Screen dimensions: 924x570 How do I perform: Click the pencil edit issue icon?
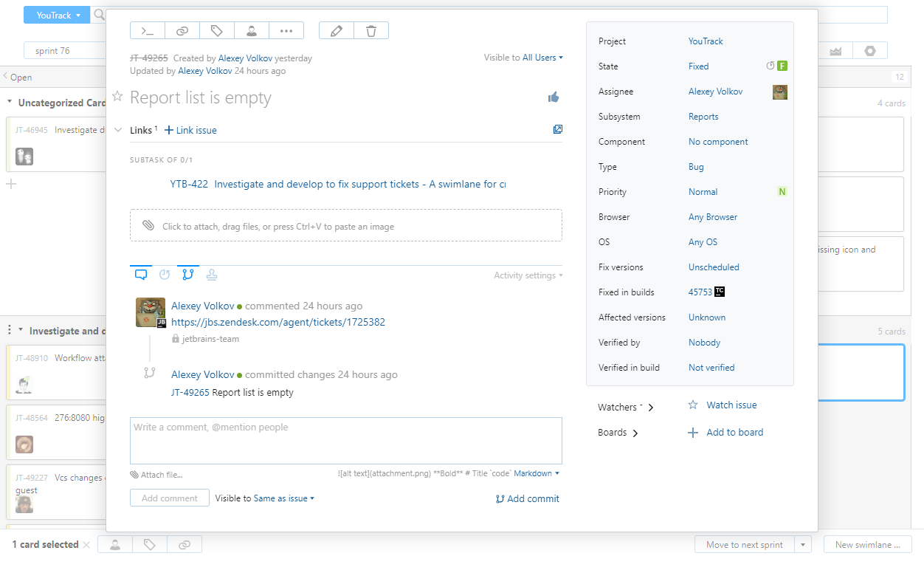click(x=337, y=31)
